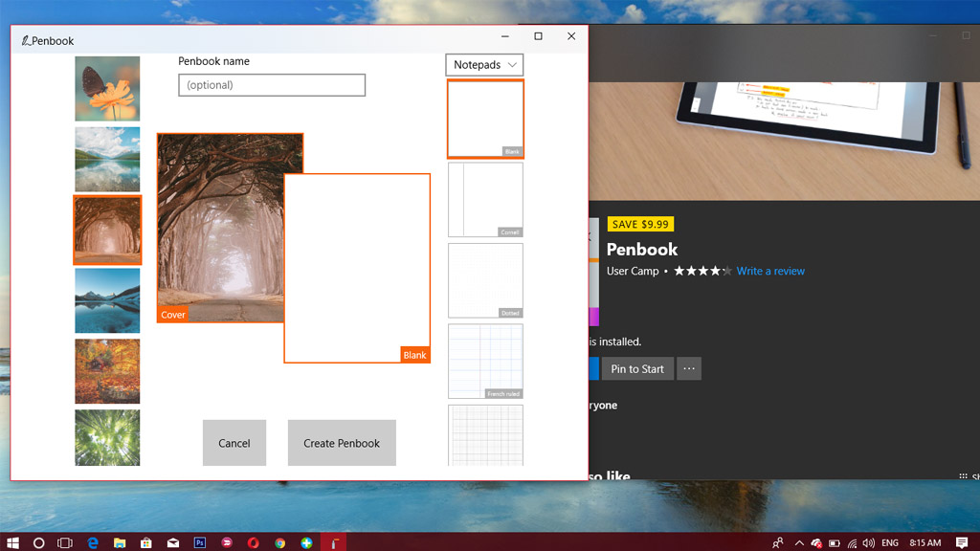Open Mail app from taskbar

[173, 543]
